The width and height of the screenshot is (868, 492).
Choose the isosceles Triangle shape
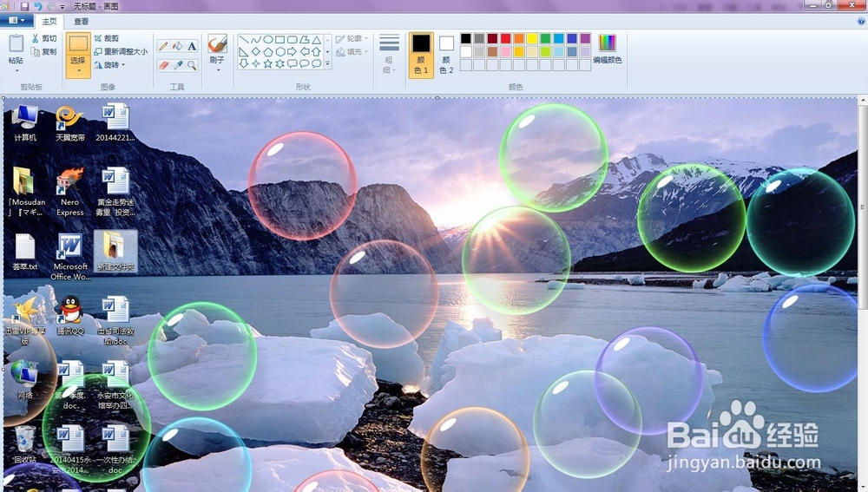[316, 40]
